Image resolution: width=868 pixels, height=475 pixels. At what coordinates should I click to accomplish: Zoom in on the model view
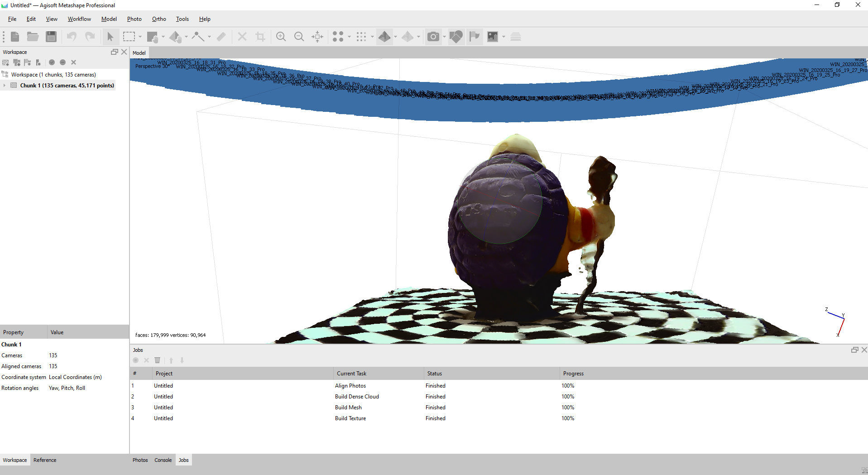click(281, 37)
